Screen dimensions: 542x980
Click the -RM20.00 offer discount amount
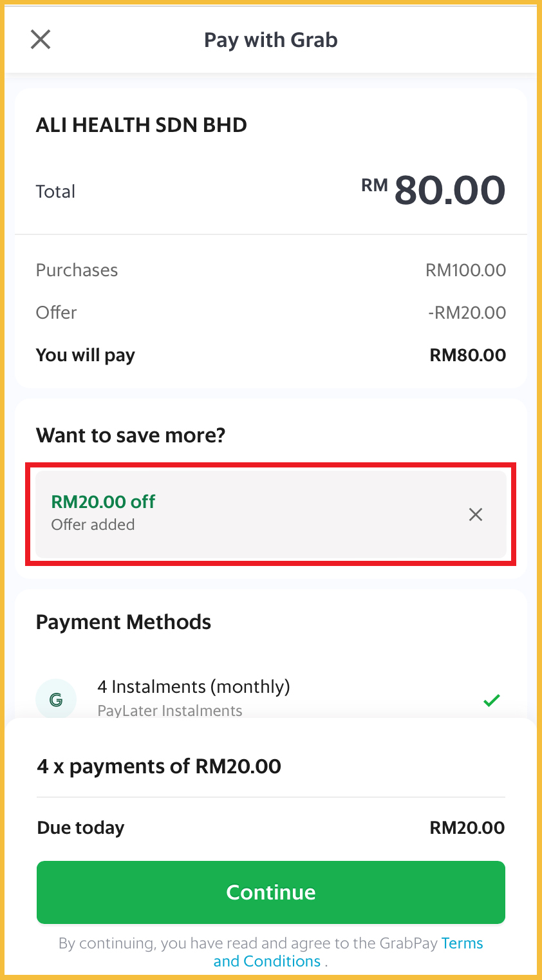(467, 313)
